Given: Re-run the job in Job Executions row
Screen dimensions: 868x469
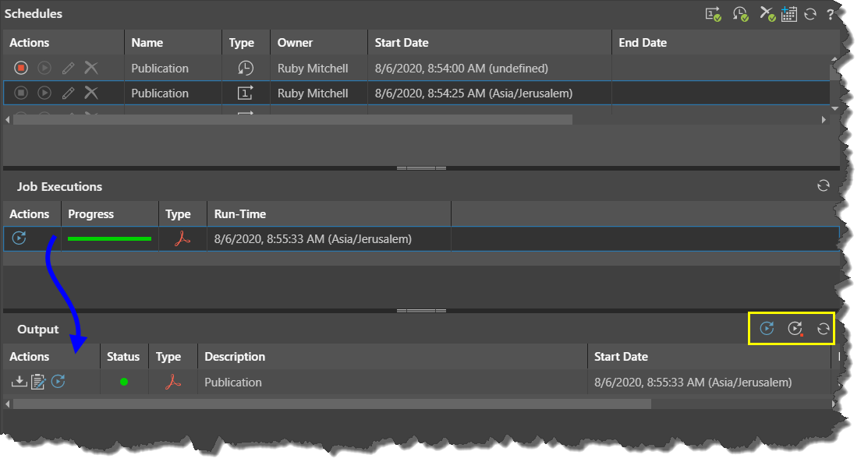Looking at the screenshot, I should (x=19, y=238).
